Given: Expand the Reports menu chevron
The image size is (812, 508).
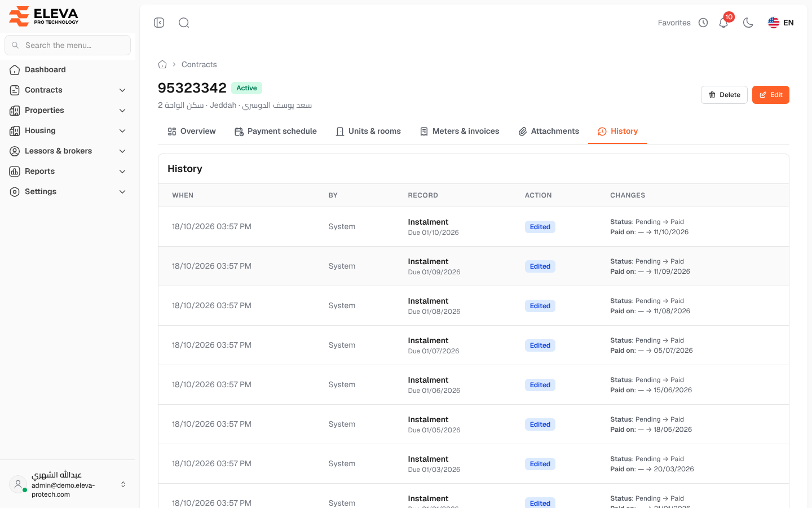Looking at the screenshot, I should point(122,172).
